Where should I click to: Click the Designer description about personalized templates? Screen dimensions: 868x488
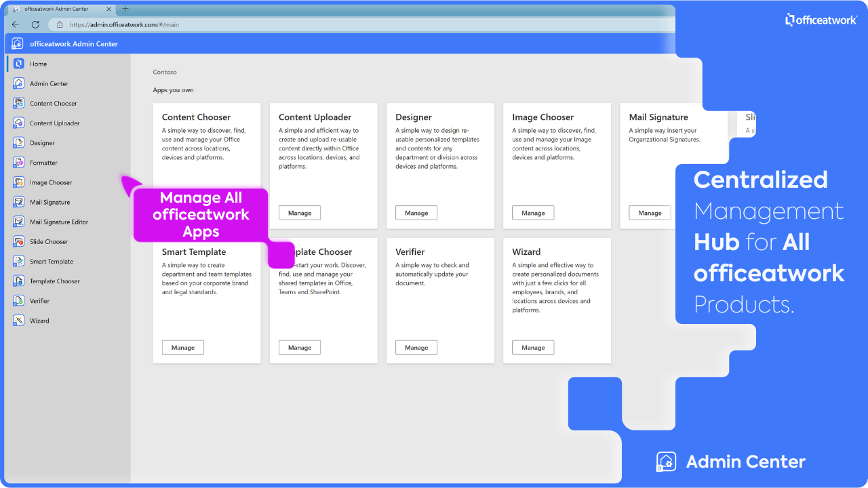click(437, 148)
